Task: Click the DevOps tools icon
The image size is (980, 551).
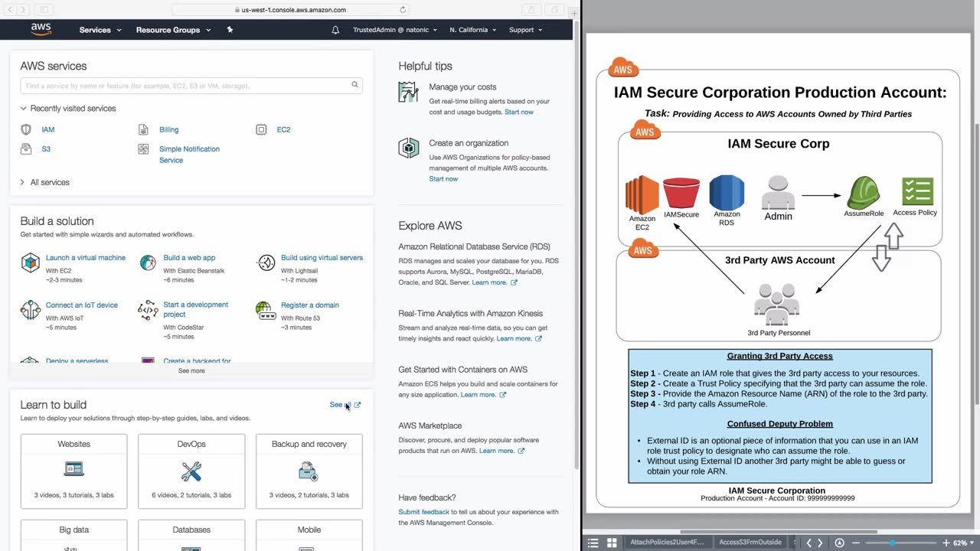Action: (191, 471)
